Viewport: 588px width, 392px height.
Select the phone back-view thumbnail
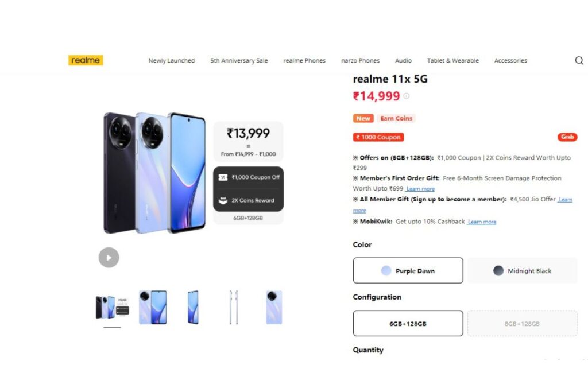274,307
